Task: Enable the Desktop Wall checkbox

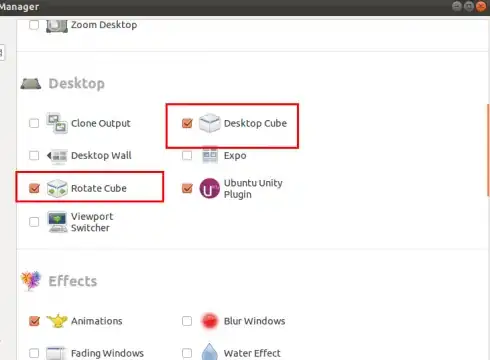Action: point(34,156)
